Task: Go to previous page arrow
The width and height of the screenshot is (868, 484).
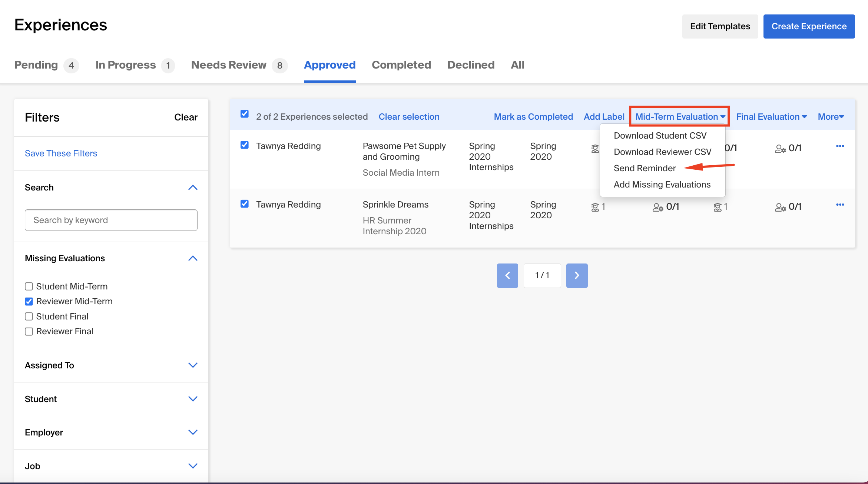Action: [x=507, y=275]
